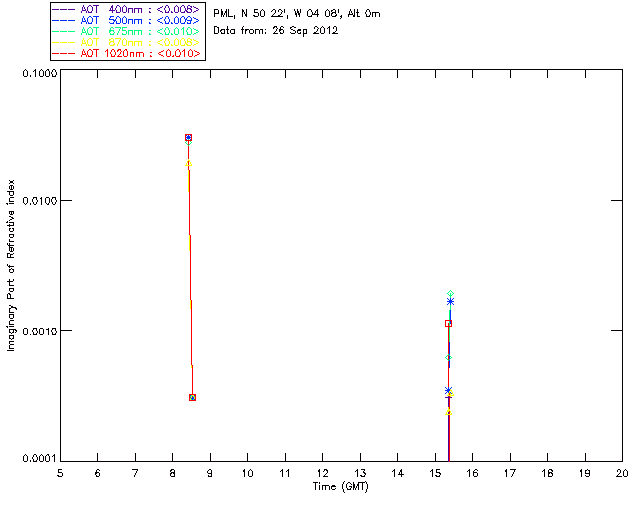Screen dimensions: 640x512
Task: Click the 'Data from: 26 Sep 2012' text
Action: pyautogui.click(x=276, y=31)
